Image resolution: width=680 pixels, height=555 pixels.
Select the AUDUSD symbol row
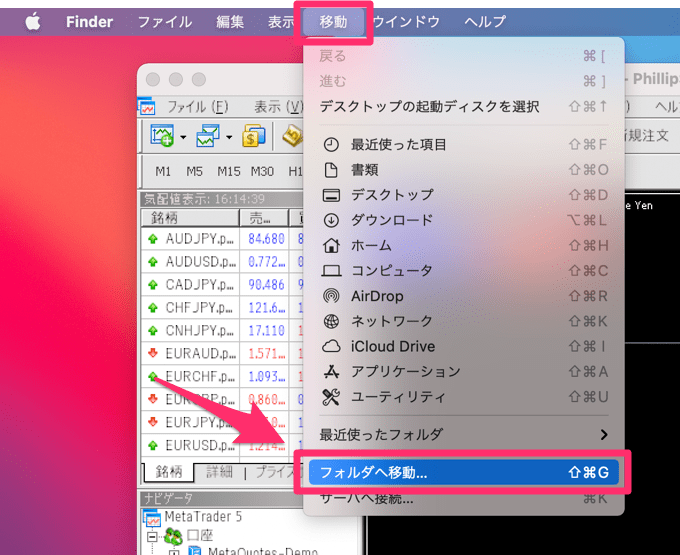point(222,262)
